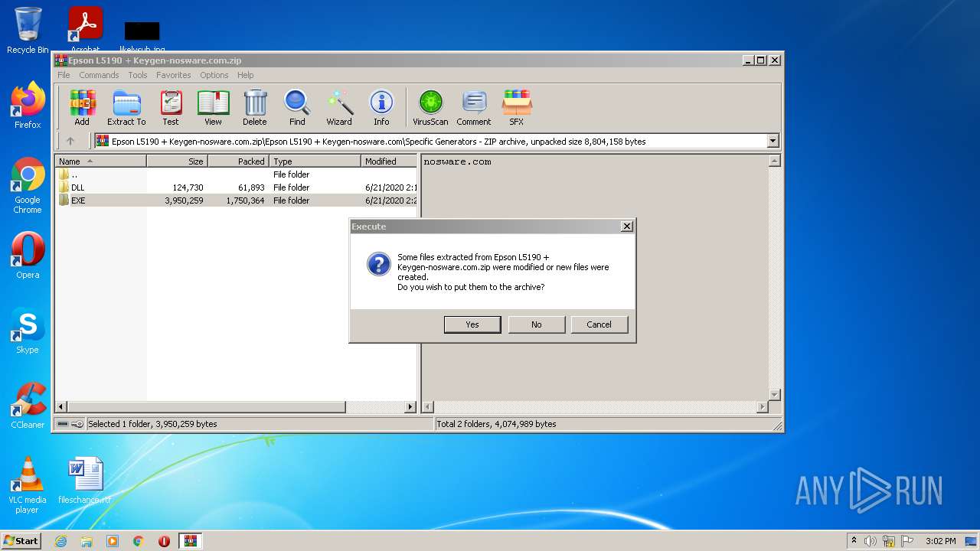Screen dimensions: 980x551
Task: Select the DLL folder row
Action: pos(237,187)
